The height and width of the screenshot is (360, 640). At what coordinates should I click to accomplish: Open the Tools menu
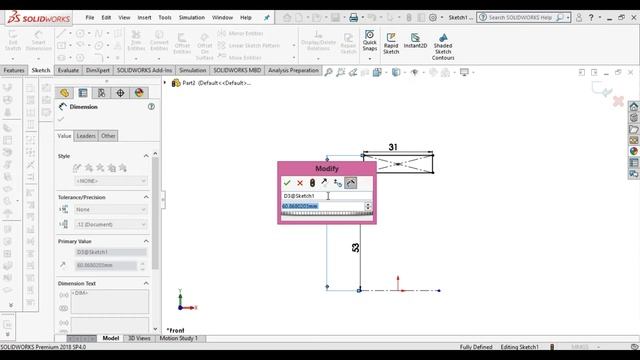click(x=165, y=18)
